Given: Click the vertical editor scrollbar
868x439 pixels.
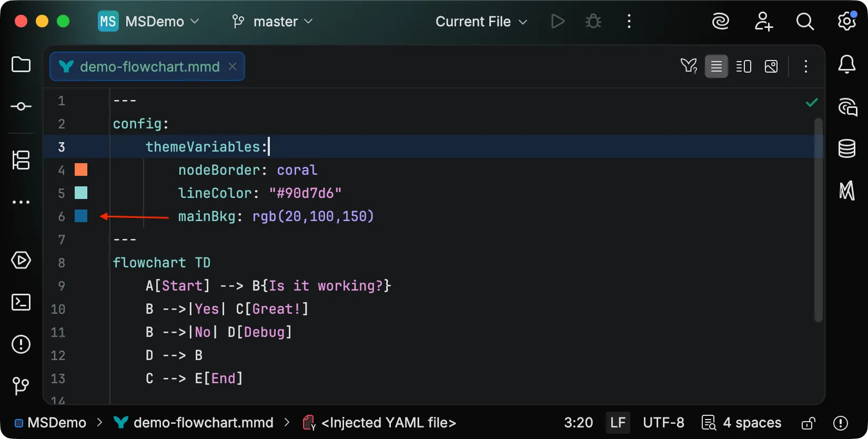Looking at the screenshot, I should tap(818, 221).
